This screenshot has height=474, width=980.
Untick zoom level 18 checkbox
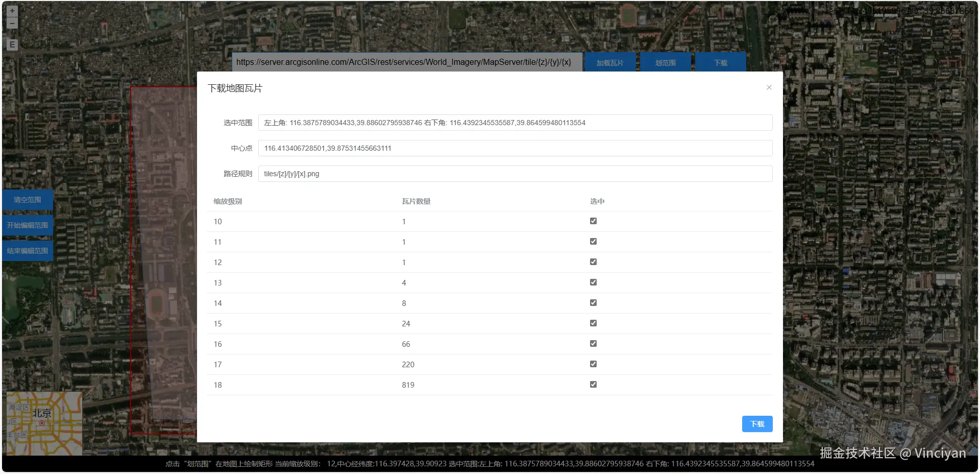point(593,385)
